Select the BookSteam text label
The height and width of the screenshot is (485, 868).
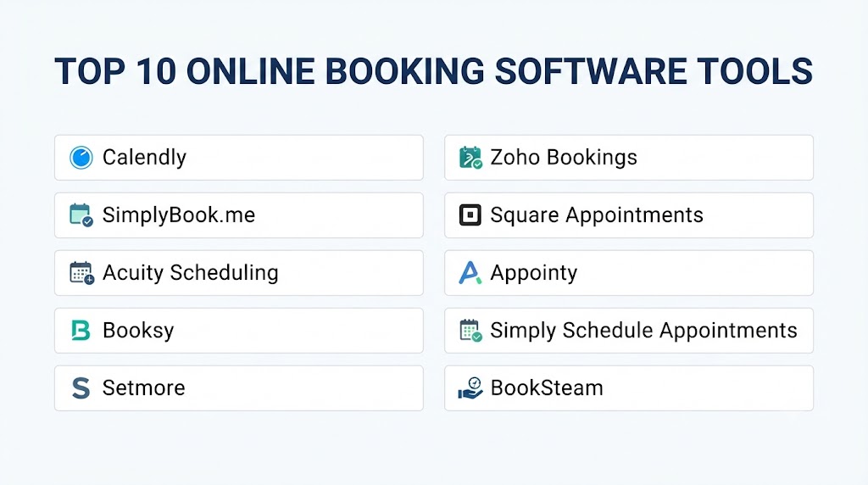547,388
